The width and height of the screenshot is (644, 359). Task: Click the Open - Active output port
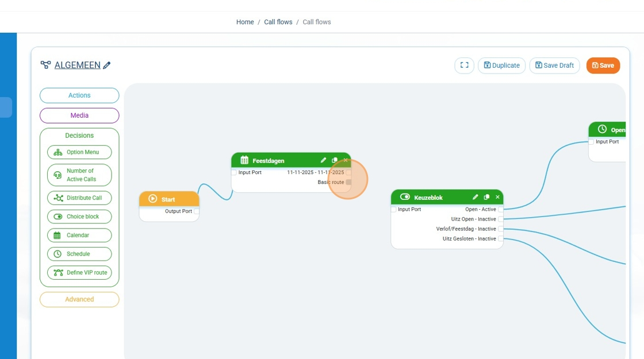501,210
